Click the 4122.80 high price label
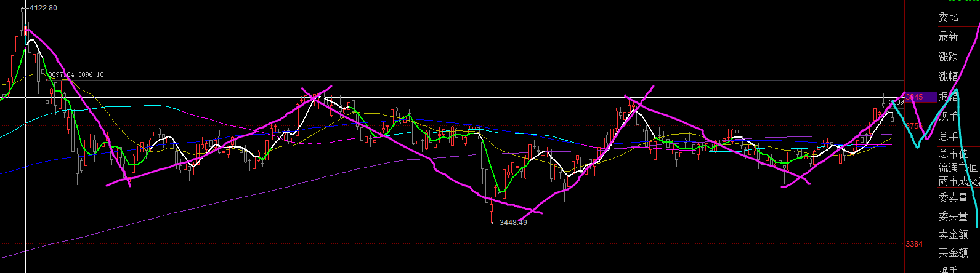 (x=43, y=8)
